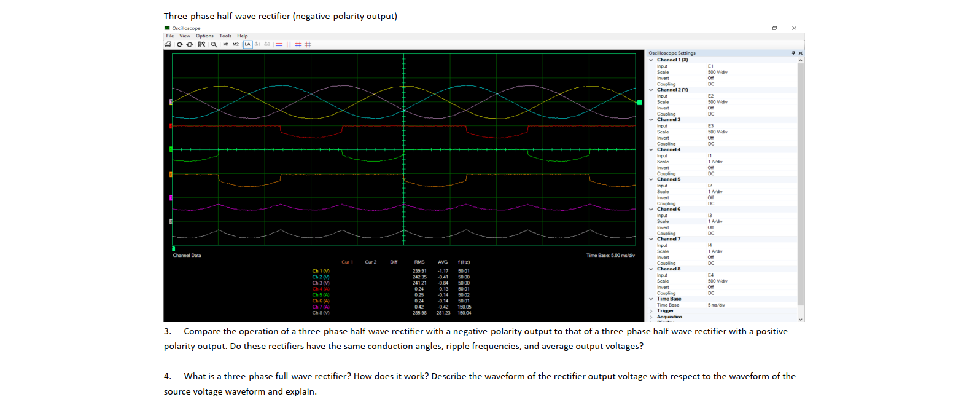980x413 pixels.
Task: Open the File menu
Action: click(170, 36)
